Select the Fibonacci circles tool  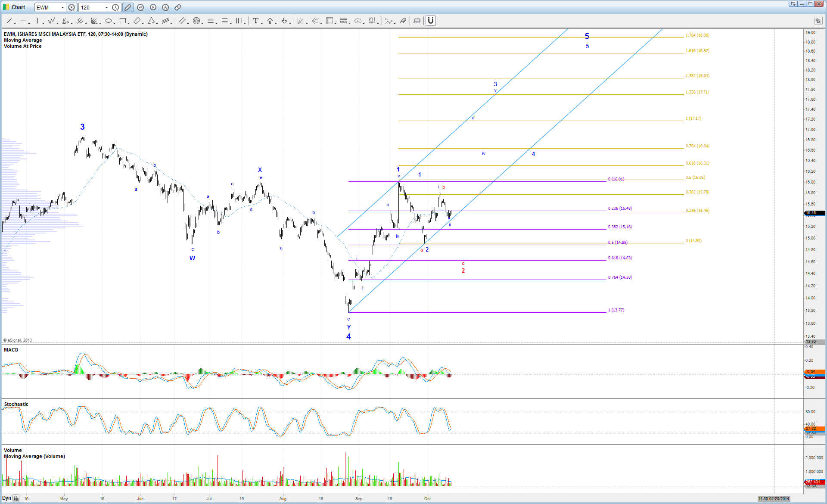coord(196,21)
